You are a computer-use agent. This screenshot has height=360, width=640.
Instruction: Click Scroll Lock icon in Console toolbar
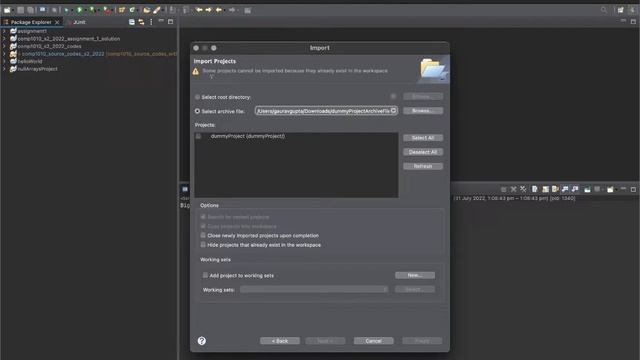pos(545,189)
